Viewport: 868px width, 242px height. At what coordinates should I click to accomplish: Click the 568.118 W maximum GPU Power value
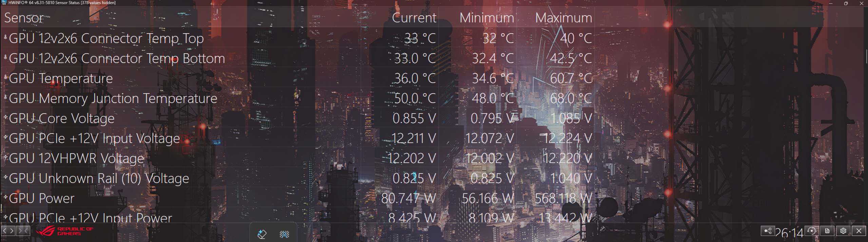563,198
